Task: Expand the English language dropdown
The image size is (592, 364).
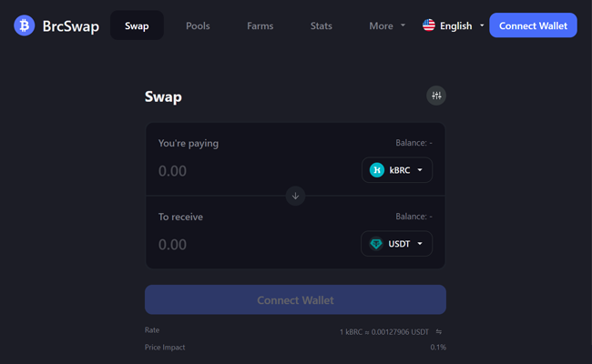Action: click(453, 25)
